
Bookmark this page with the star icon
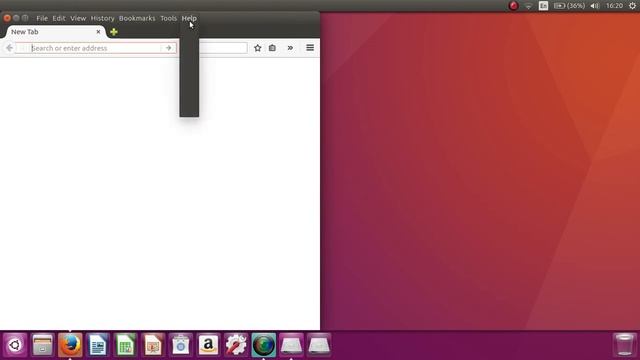coord(258,48)
